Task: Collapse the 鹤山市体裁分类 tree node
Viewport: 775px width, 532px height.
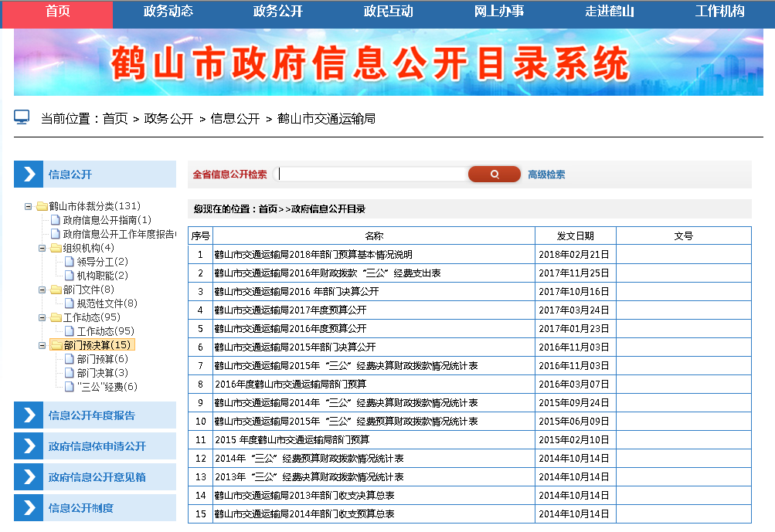Action: pyautogui.click(x=27, y=207)
